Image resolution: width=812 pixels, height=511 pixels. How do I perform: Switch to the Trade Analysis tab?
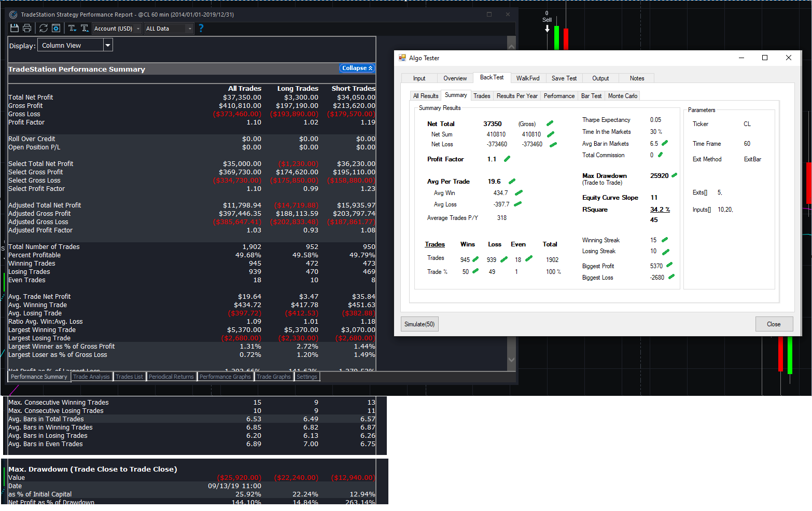91,377
